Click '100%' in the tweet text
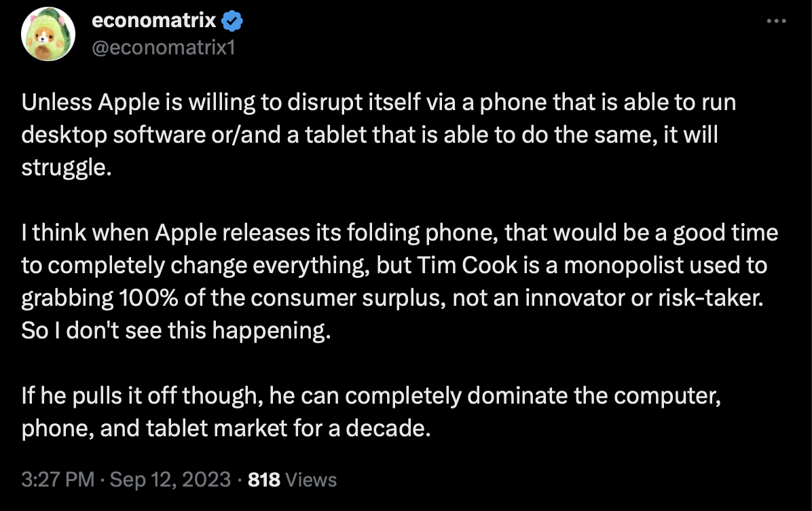 tap(149, 298)
